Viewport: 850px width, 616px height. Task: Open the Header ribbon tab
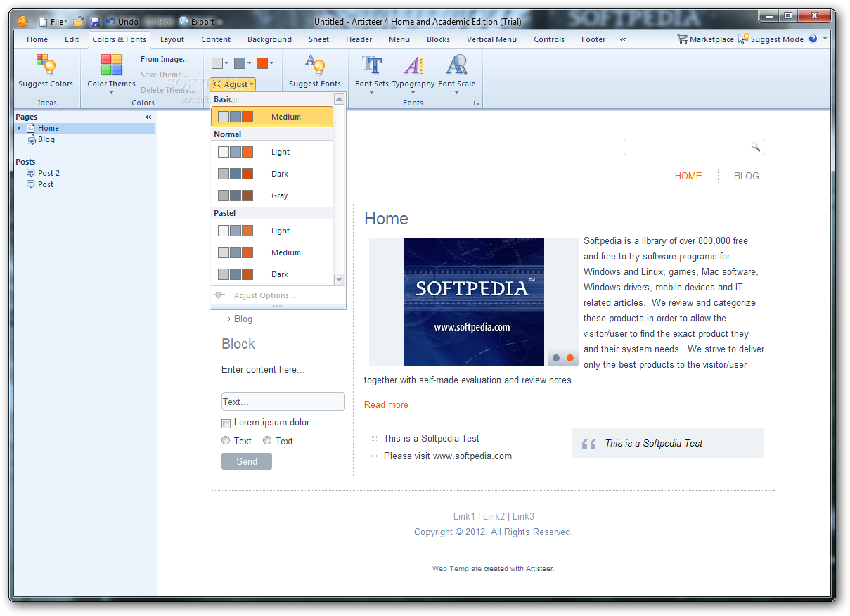pos(359,39)
